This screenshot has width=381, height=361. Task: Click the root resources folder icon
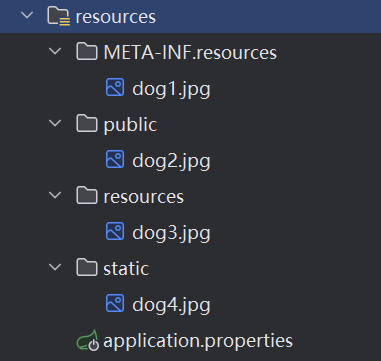59,16
